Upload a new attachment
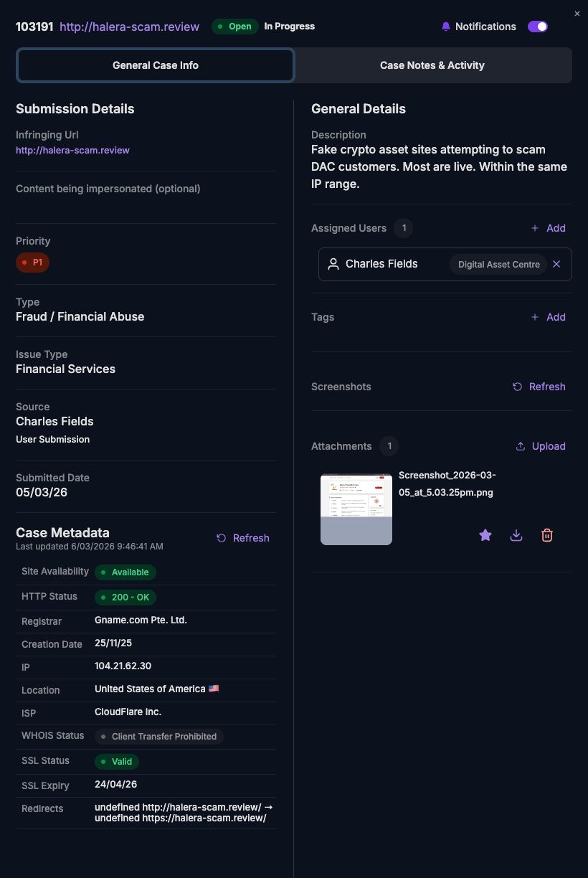The image size is (588, 878). [x=541, y=446]
